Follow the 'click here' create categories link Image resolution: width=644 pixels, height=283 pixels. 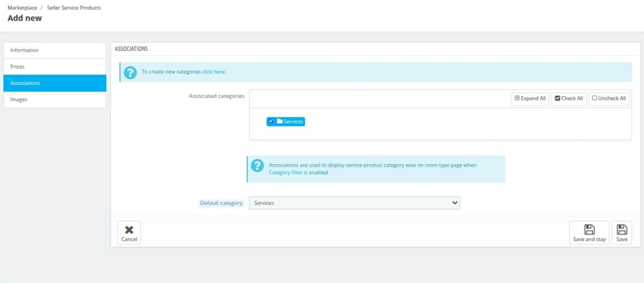pyautogui.click(x=214, y=72)
